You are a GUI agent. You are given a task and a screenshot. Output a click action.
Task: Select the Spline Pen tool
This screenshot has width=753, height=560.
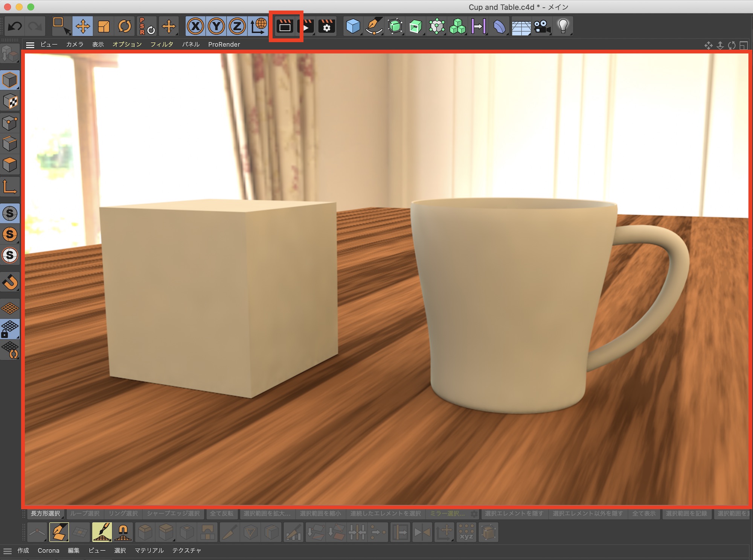[373, 26]
